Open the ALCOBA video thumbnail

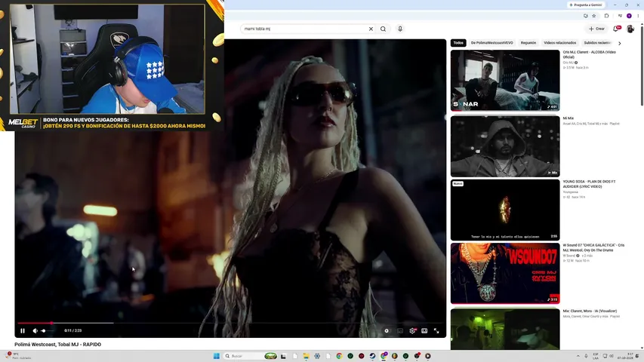(x=505, y=81)
